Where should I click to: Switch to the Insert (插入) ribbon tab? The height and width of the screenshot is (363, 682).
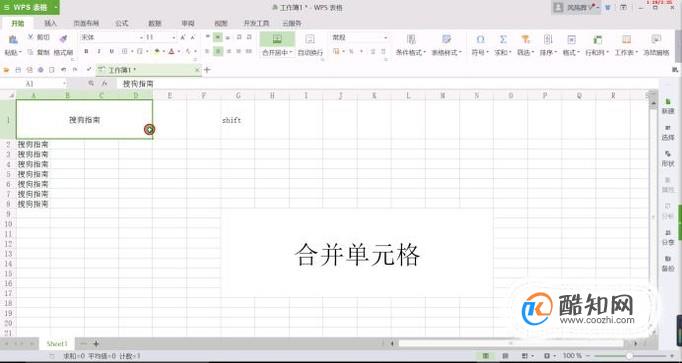coord(51,23)
